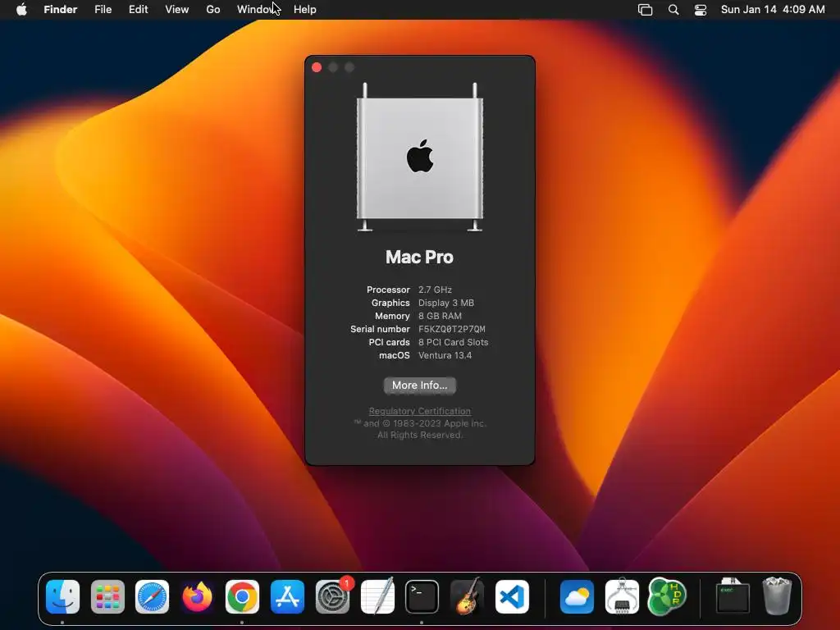Open Finder from the Dock
The width and height of the screenshot is (840, 630).
(x=62, y=597)
